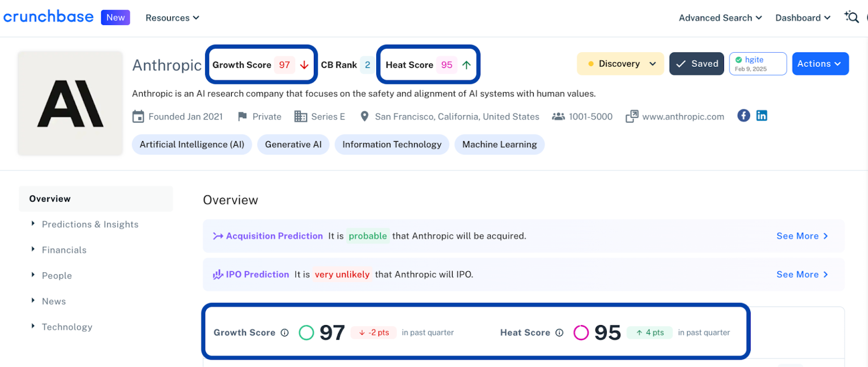The height and width of the screenshot is (367, 868).
Task: Click the magenta Heat Score ring indicator
Action: tap(581, 332)
